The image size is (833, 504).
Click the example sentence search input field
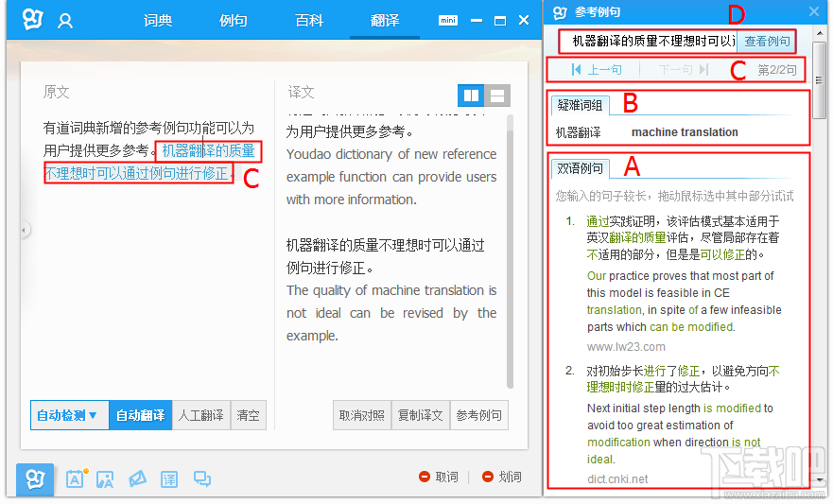click(648, 42)
